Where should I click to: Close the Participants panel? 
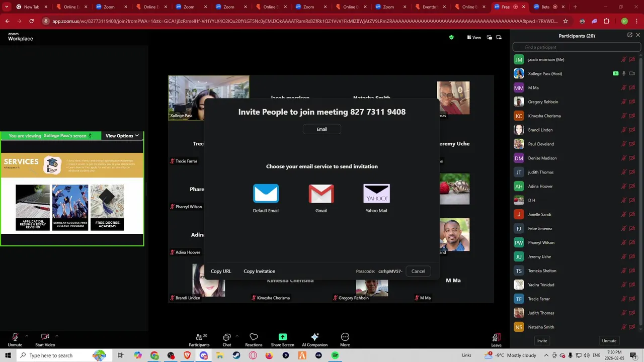[x=638, y=35]
